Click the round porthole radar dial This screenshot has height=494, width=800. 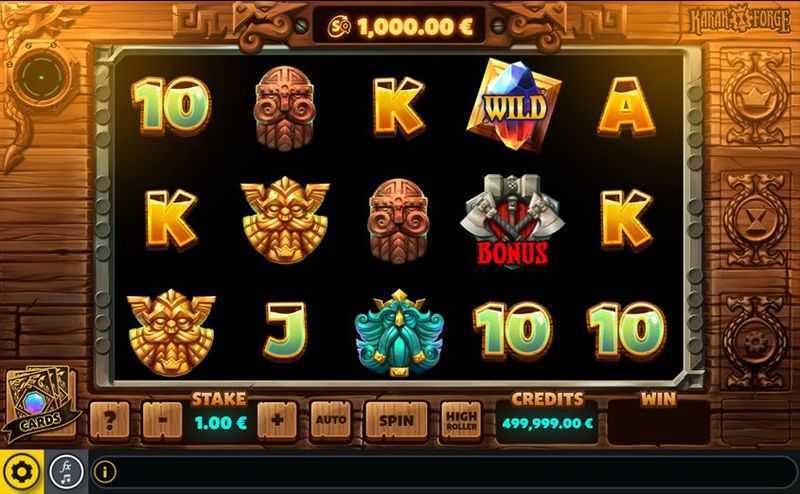click(x=42, y=77)
